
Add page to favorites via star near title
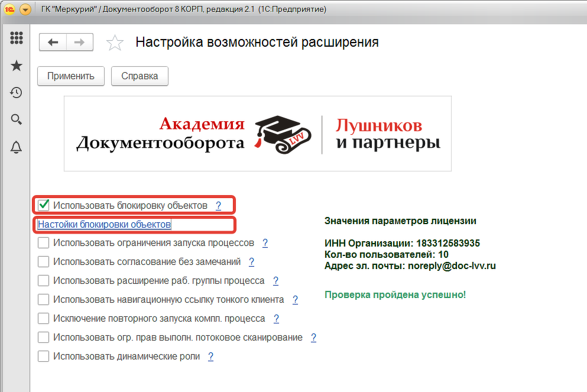pyautogui.click(x=115, y=42)
